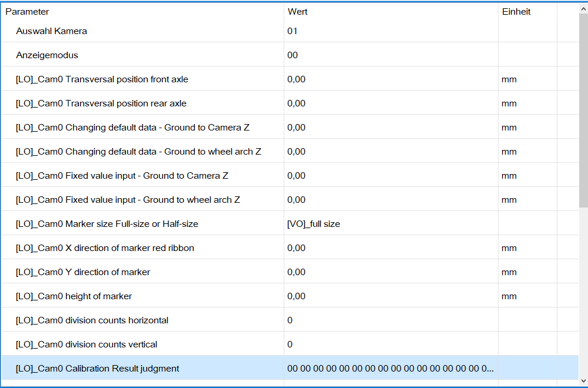The width and height of the screenshot is (588, 388).
Task: Click division counts horizontal value
Action: [x=290, y=320]
